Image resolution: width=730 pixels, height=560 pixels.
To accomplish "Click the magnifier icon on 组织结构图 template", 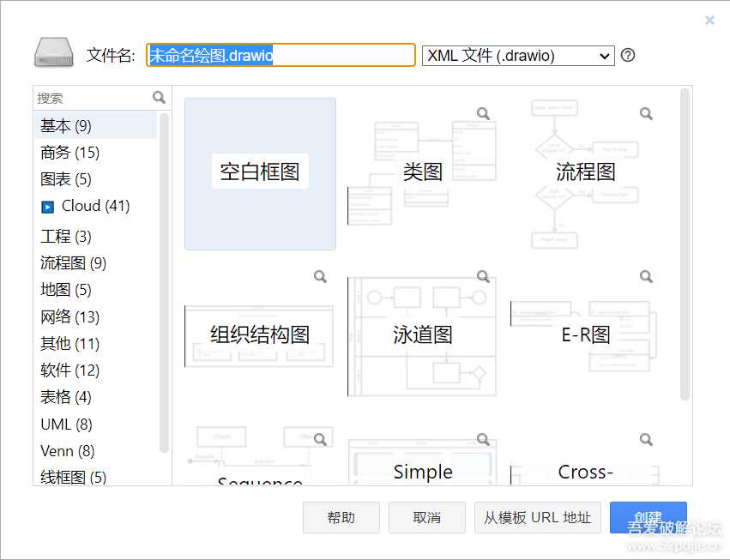I will (320, 276).
